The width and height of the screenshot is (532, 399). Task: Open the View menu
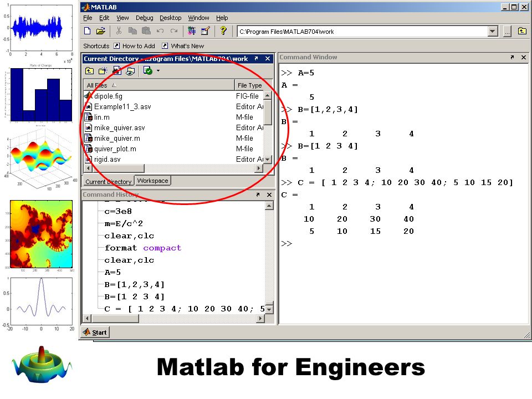click(x=122, y=18)
